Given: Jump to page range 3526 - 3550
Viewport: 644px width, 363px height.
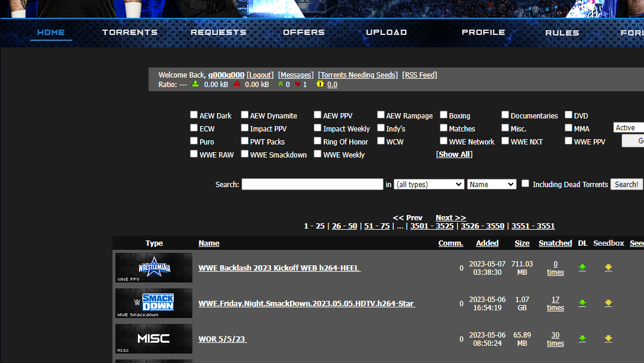Looking at the screenshot, I should (482, 226).
